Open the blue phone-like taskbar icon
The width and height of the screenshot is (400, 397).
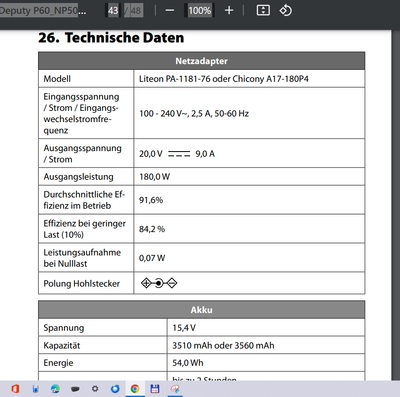[36, 389]
